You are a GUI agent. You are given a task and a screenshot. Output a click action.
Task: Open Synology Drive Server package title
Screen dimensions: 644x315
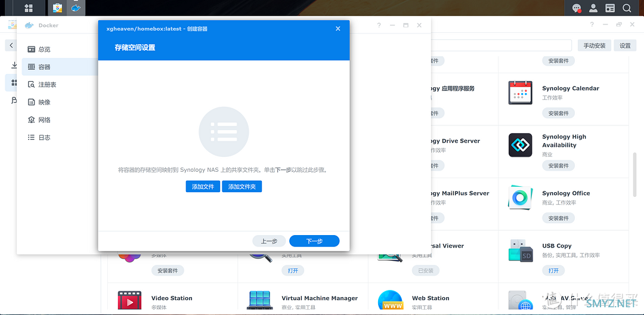[x=455, y=141]
